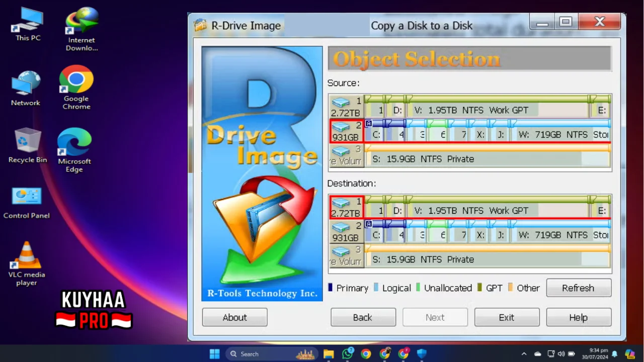Select Source partition E: on disk 1
This screenshot has width=644, height=362.
pyautogui.click(x=601, y=107)
